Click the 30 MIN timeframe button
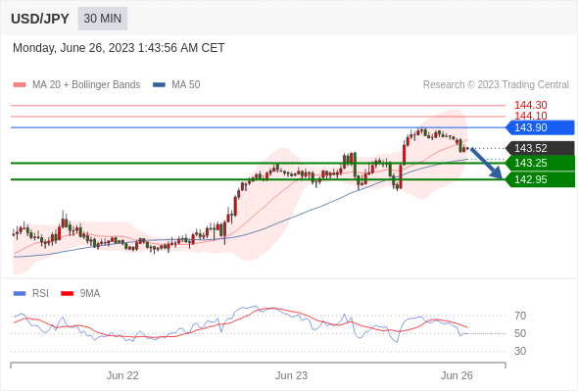This screenshot has width=578, height=392. [x=103, y=19]
